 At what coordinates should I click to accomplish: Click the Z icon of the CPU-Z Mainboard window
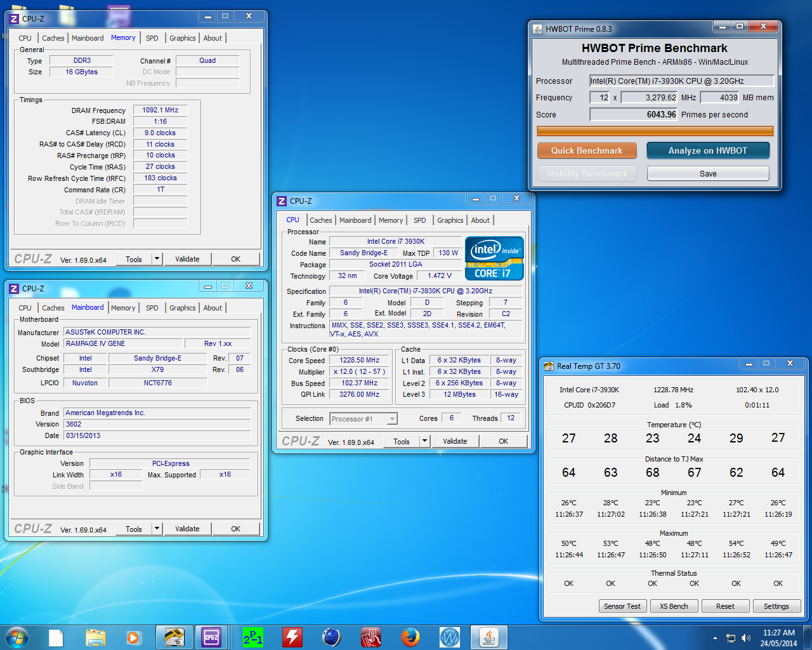(14, 289)
